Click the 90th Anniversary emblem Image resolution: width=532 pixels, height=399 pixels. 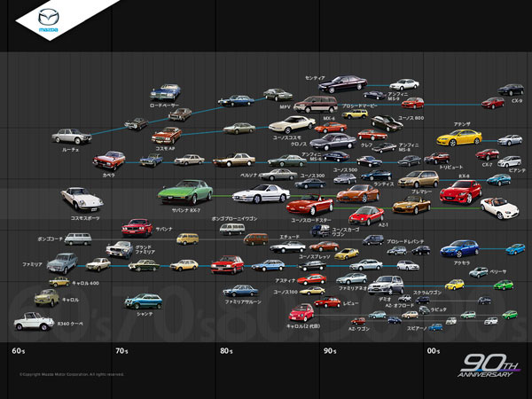coord(489,365)
